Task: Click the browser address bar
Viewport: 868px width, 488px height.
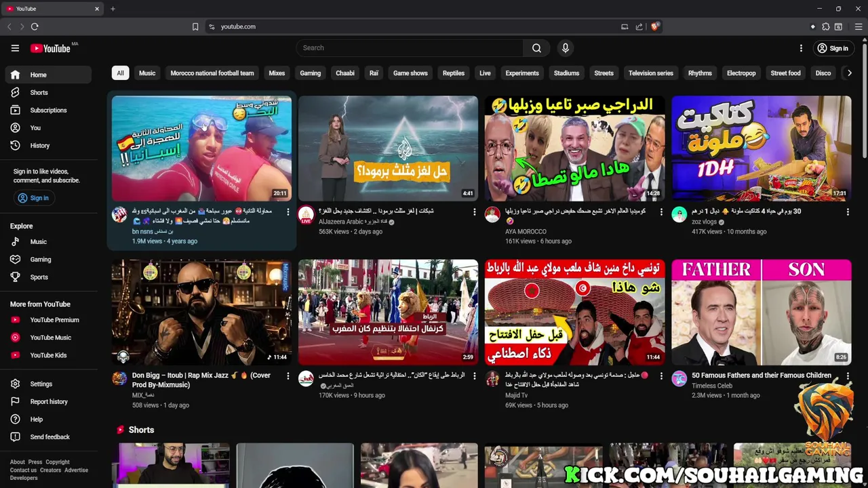Action: coord(414,26)
